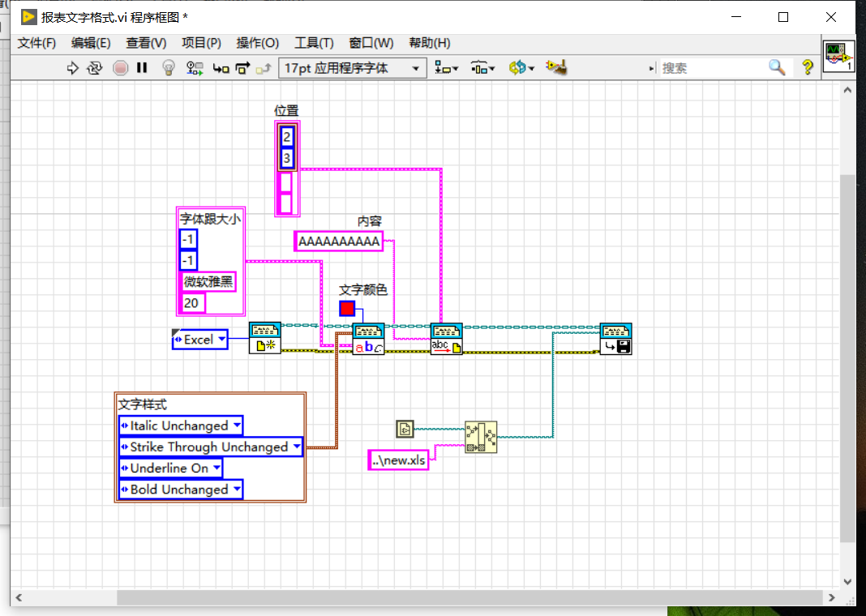Click the New Report VI node on the diagram

(265, 338)
